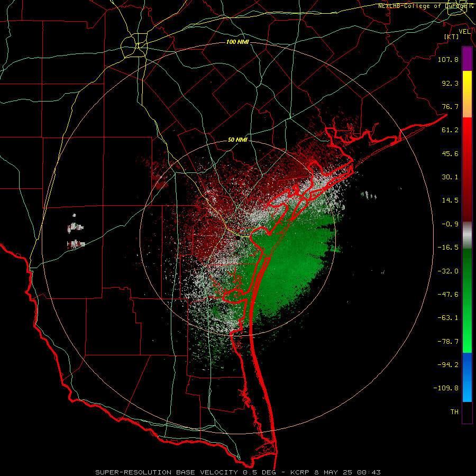
Task: Click the 45.6 velocity scale value
Action: (x=450, y=153)
